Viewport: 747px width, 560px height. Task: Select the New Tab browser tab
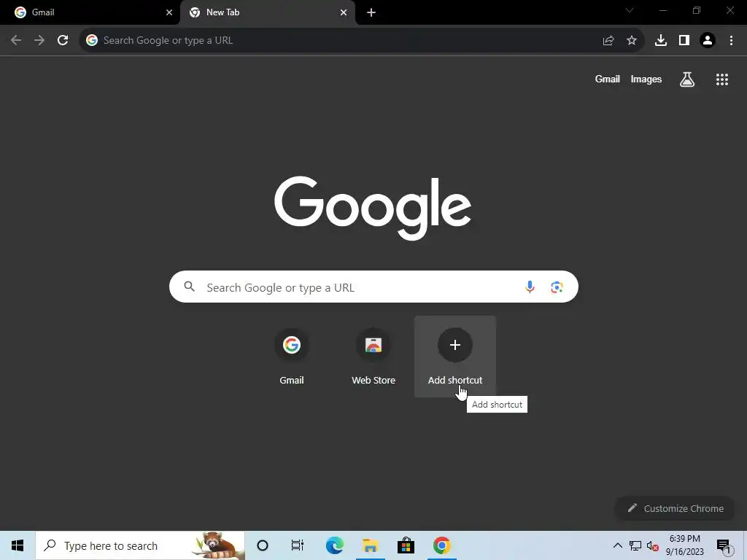click(267, 12)
